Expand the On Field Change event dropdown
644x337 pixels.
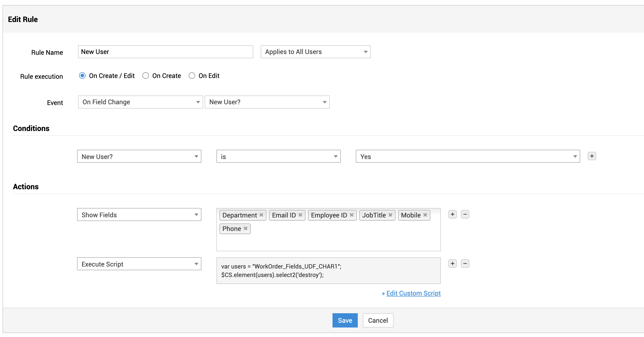(x=140, y=102)
